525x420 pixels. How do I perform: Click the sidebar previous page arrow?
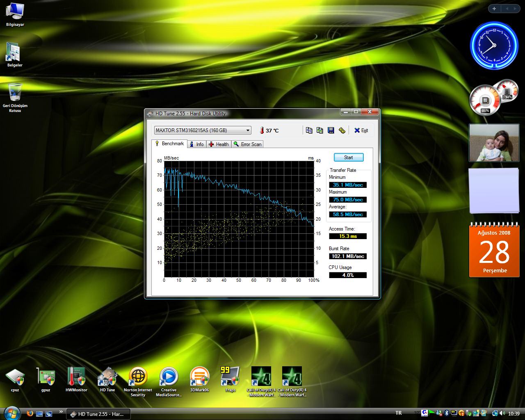pyautogui.click(x=506, y=9)
